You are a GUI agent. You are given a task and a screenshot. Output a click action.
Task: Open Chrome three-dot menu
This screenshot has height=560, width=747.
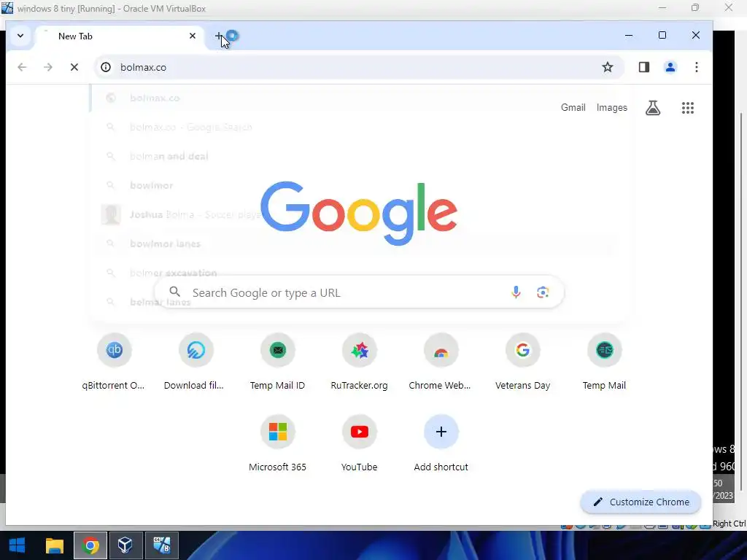tap(696, 67)
